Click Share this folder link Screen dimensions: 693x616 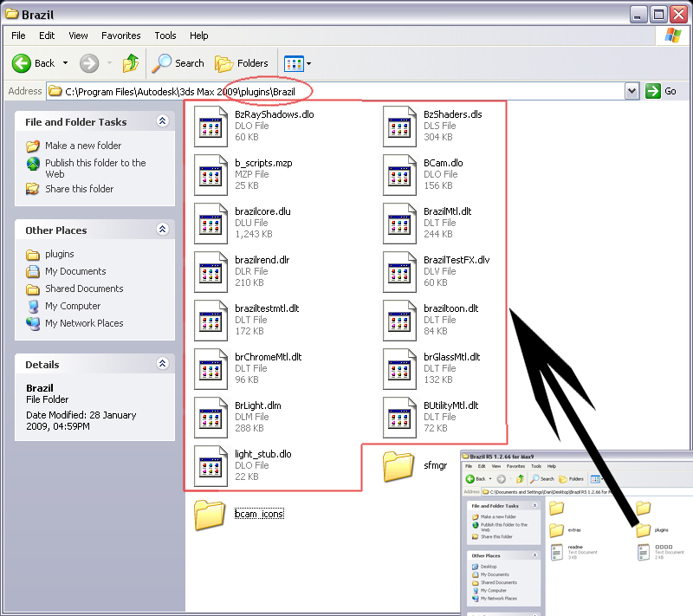pyautogui.click(x=79, y=189)
